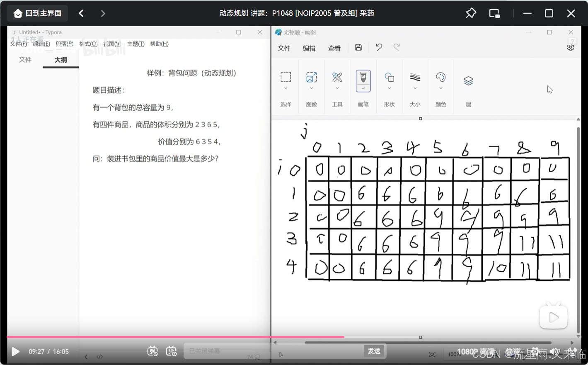Expand the 图像 dropdown arrow
Viewport: 588px width, 365px height.
[312, 88]
